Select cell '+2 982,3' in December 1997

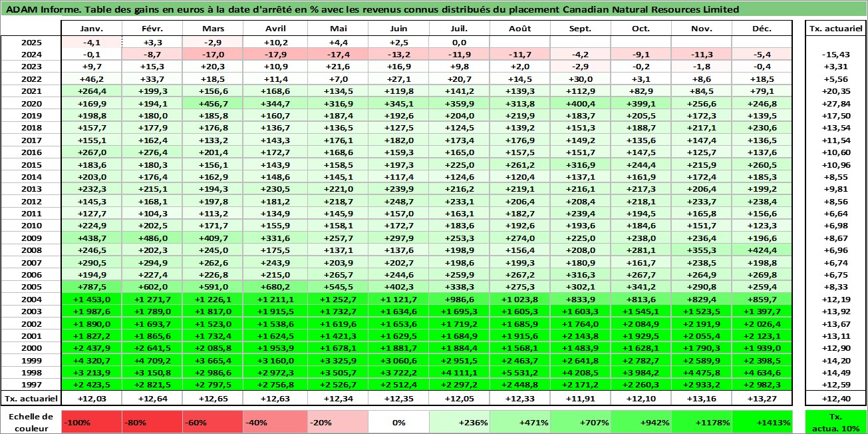tap(762, 385)
